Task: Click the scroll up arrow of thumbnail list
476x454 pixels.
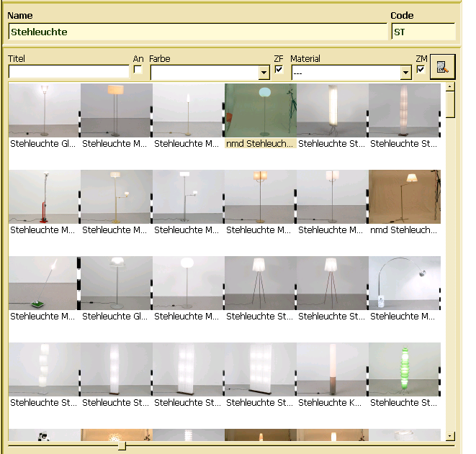Action: 450,87
